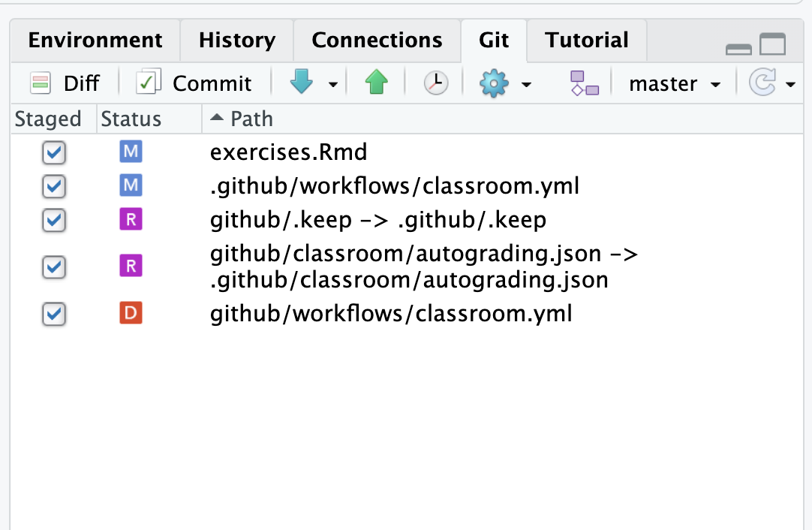
Task: Expand refresh options dropdown arrow
Action: [790, 84]
